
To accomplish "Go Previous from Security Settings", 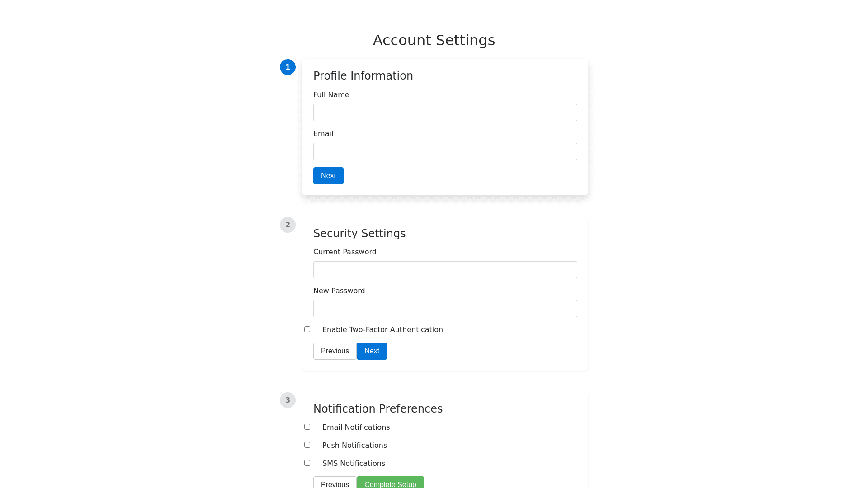I will coord(335,351).
